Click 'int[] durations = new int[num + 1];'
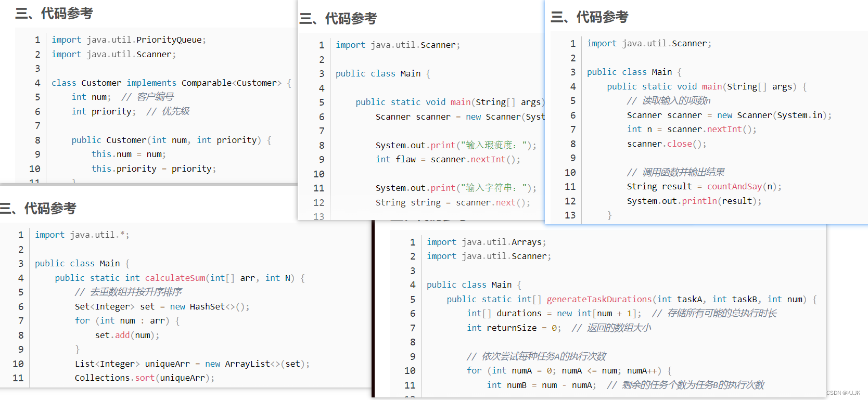 (x=554, y=314)
